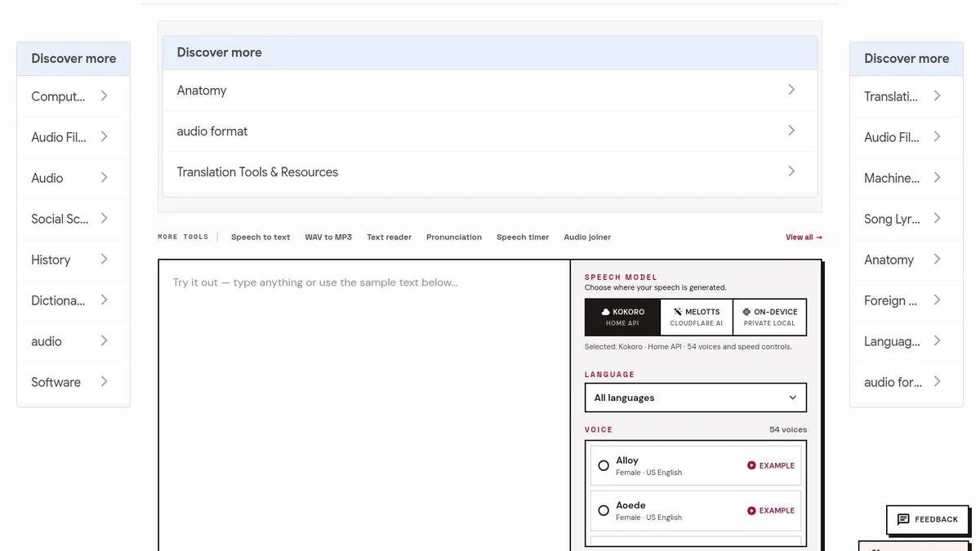Screen dimensions: 980x551
Task: Click chevron beside Translation Tools & Resources
Action: 791,171
